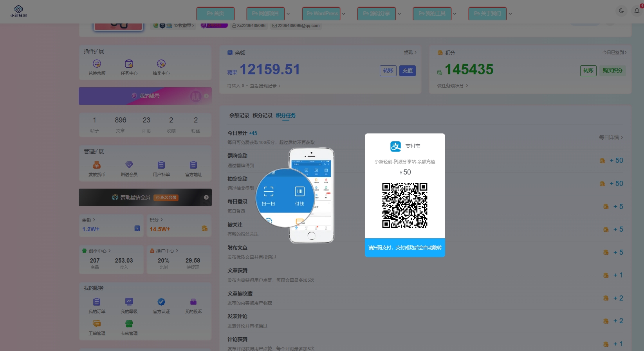Open the 网创项目 nav item
644x351 pixels.
tap(265, 13)
